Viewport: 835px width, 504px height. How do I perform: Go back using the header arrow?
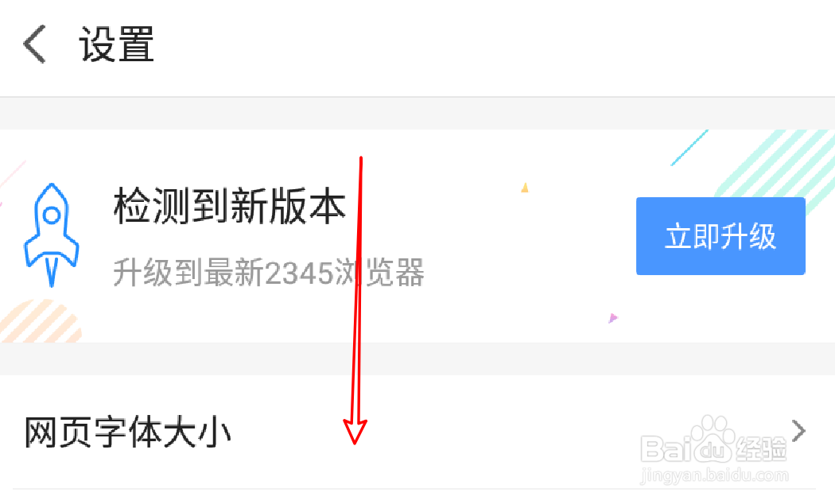coord(35,45)
